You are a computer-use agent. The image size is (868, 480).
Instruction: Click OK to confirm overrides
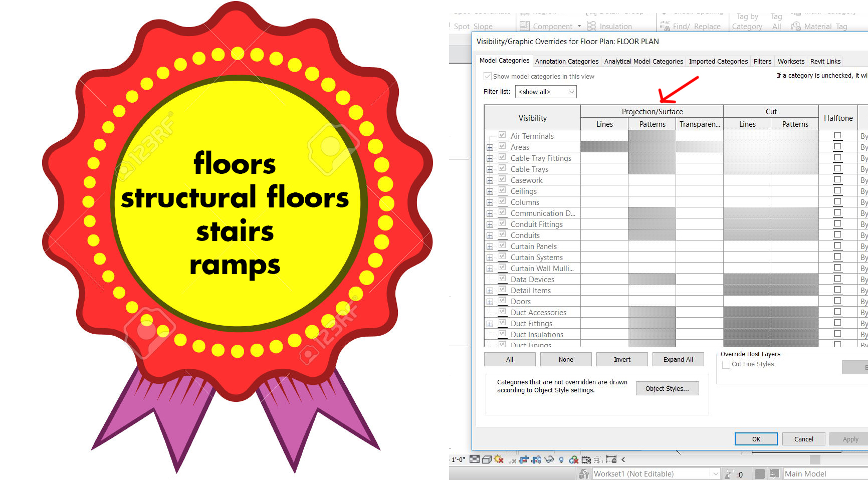click(756, 439)
